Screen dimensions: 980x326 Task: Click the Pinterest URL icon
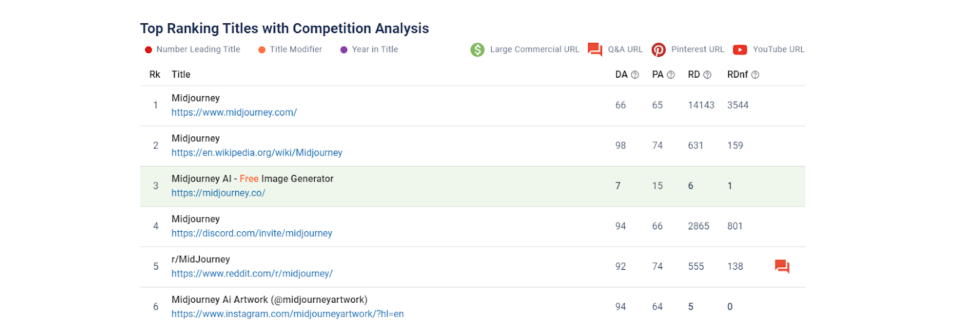coord(658,50)
